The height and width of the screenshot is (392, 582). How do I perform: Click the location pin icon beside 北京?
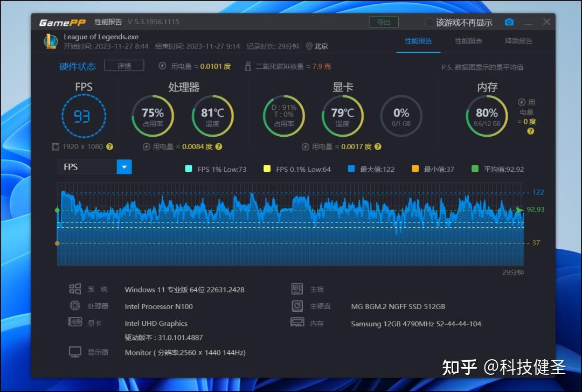pos(309,46)
